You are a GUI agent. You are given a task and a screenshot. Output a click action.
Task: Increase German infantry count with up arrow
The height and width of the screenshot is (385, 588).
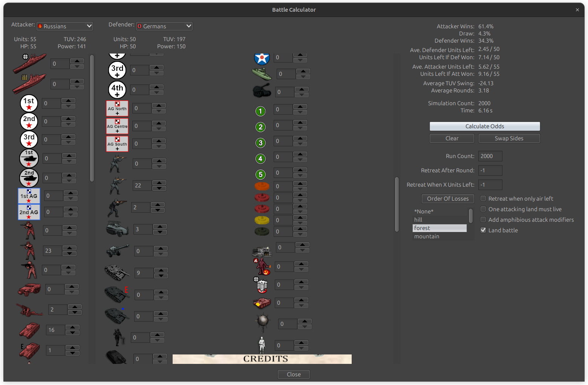(x=159, y=183)
